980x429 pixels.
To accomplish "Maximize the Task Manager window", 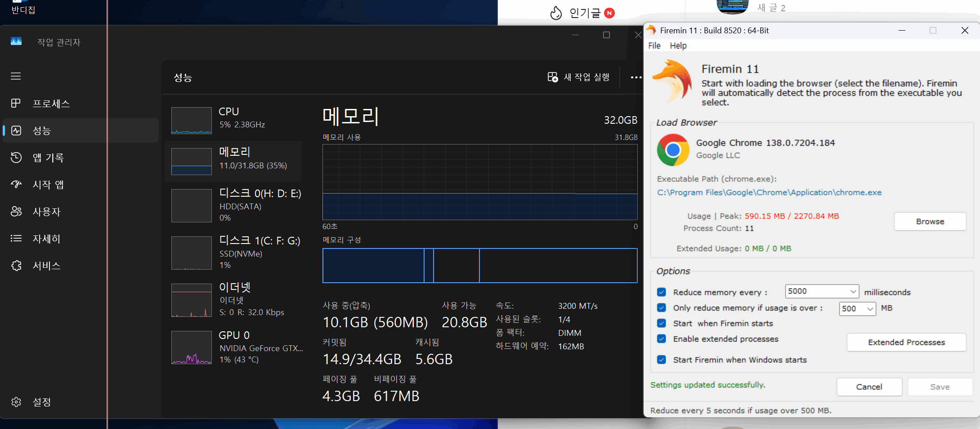I will point(606,35).
